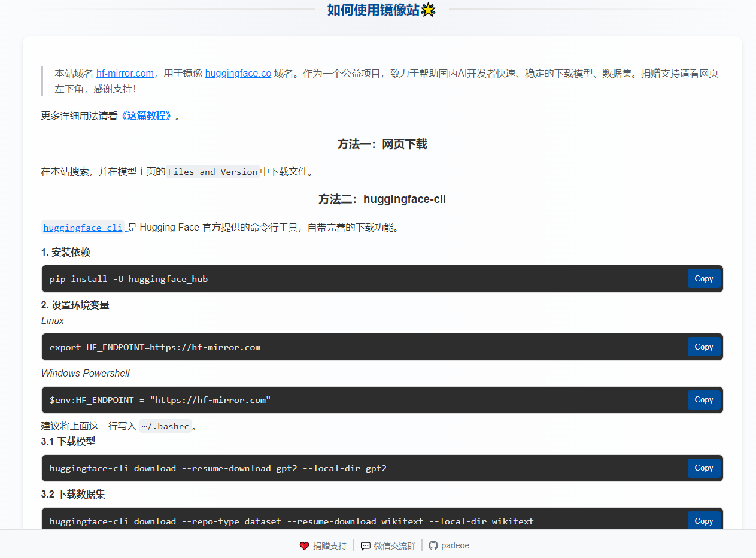756x558 pixels.
Task: Click the star emoji in page title
Action: tap(428, 10)
